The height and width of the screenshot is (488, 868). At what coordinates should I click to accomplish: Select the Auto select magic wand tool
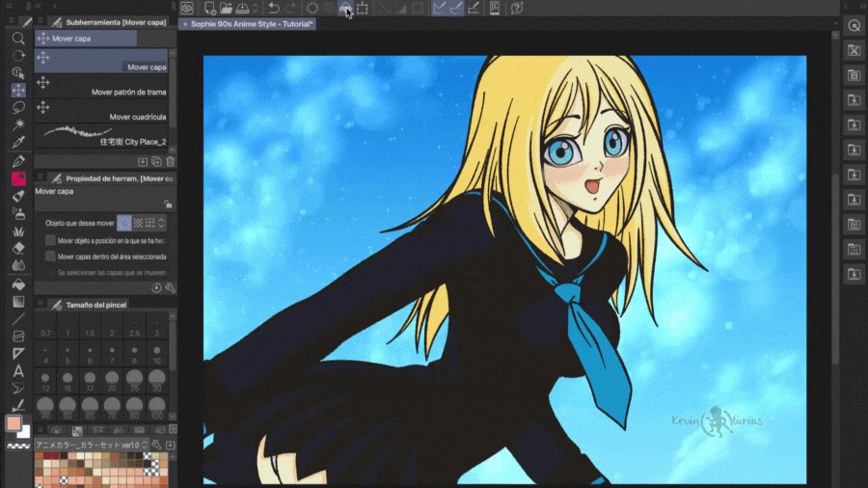(18, 124)
